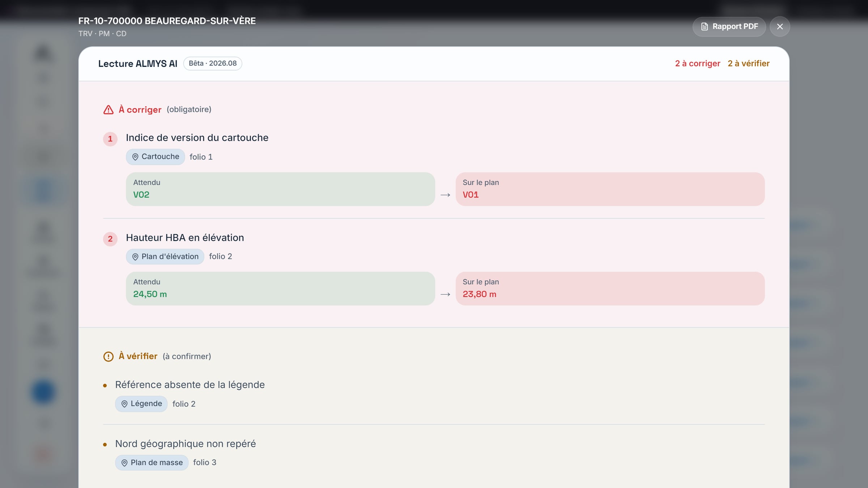Screen dimensions: 868x488
Task: Open the Rapport PDF export
Action: (729, 26)
